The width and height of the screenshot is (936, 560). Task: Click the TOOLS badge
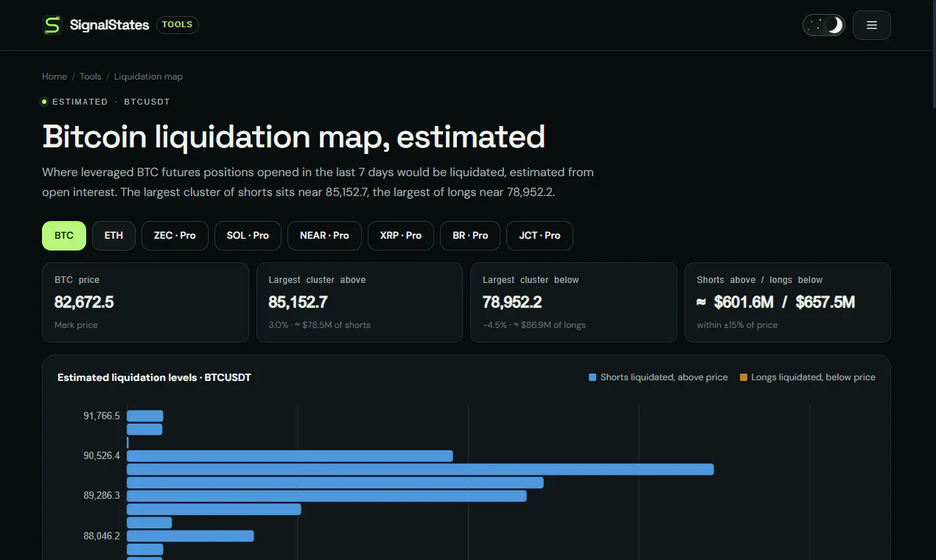click(x=177, y=25)
